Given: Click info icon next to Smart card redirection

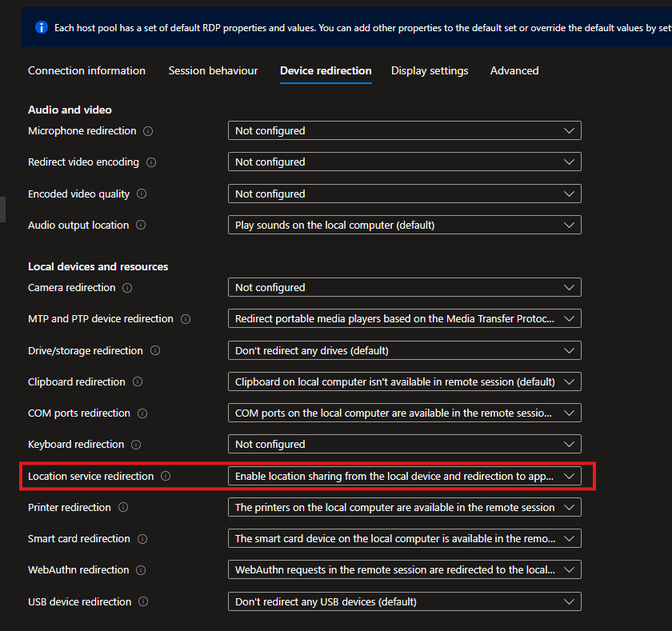Looking at the screenshot, I should pyautogui.click(x=142, y=539).
